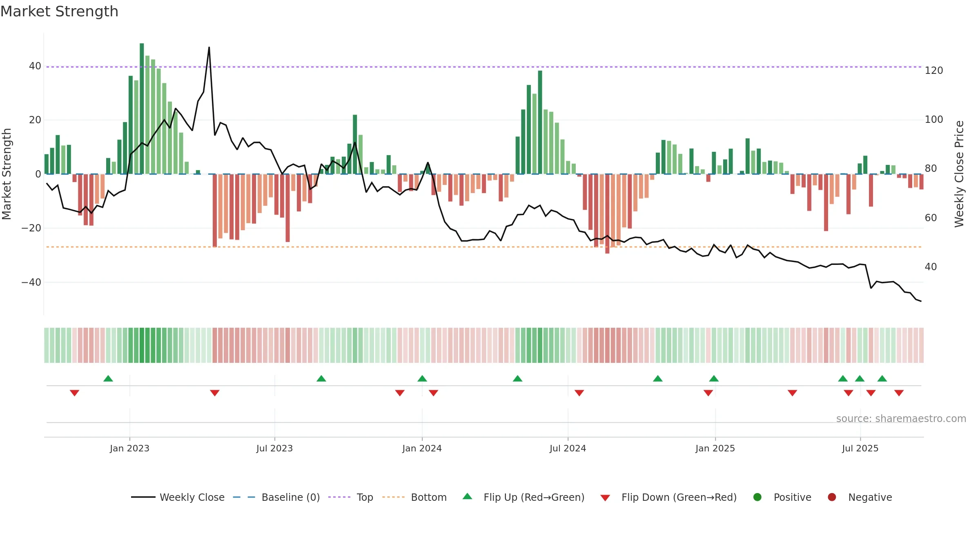Click the purple dotted Top legend icon
This screenshot has height=551, width=980.
(x=339, y=497)
